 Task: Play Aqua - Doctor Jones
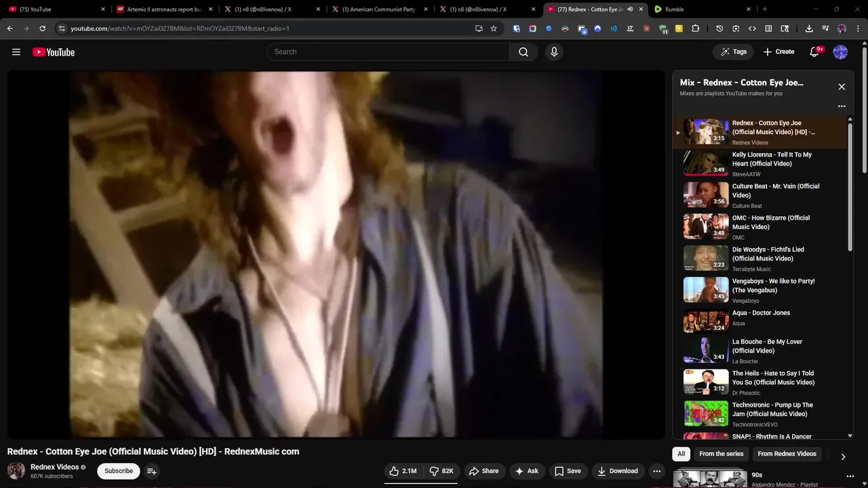point(759,322)
